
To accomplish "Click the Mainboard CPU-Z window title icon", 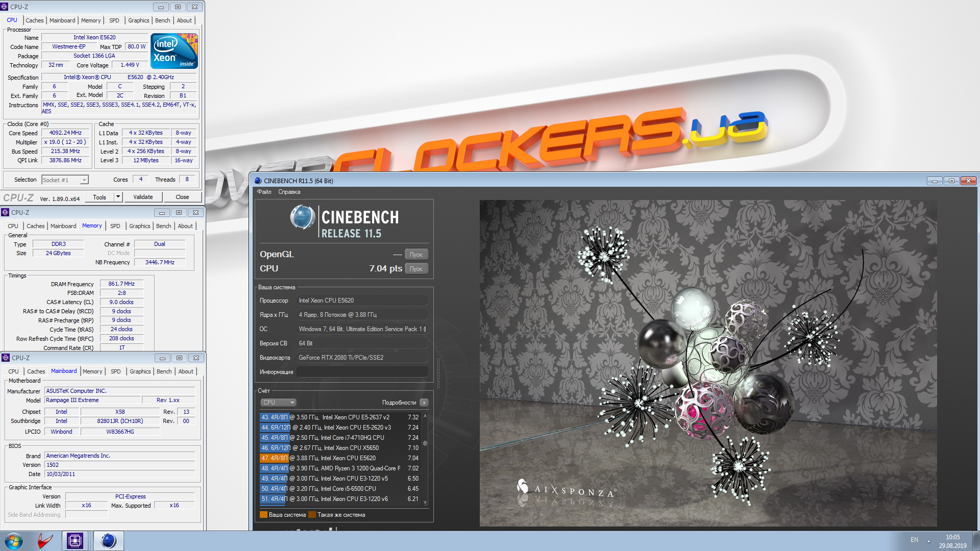I will coord(6,358).
